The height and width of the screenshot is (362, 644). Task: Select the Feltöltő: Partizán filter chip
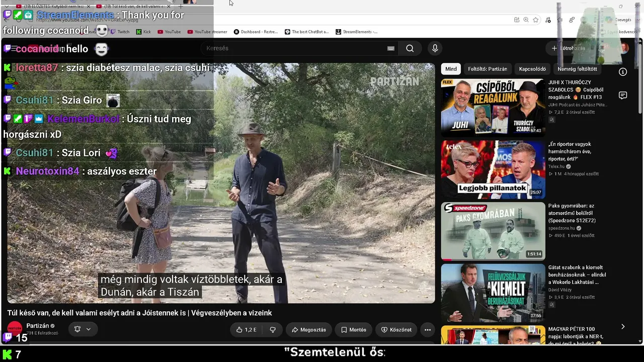click(488, 69)
